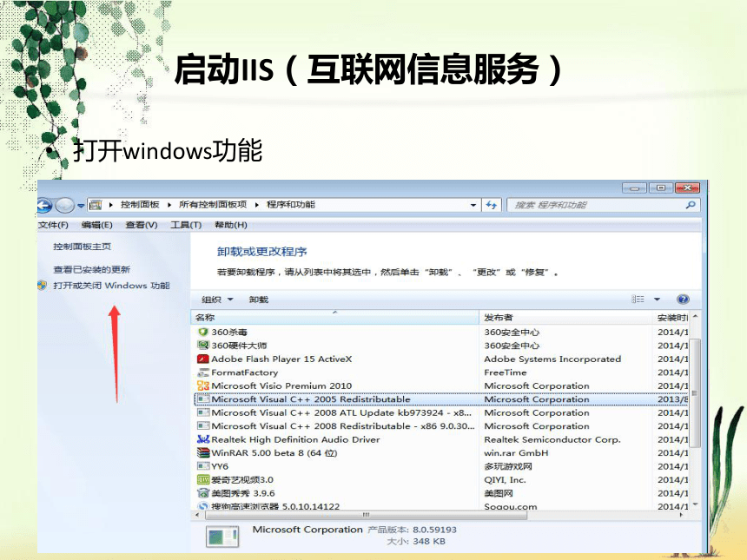Open the 编辑(E) menu

(96, 225)
